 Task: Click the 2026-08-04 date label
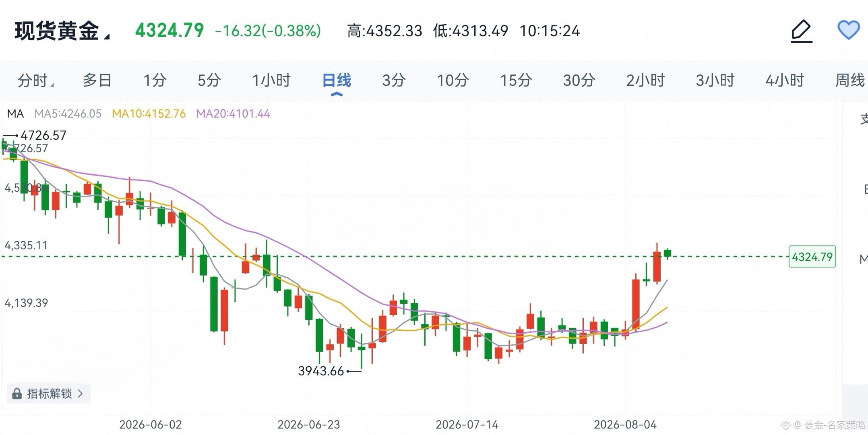(x=625, y=425)
